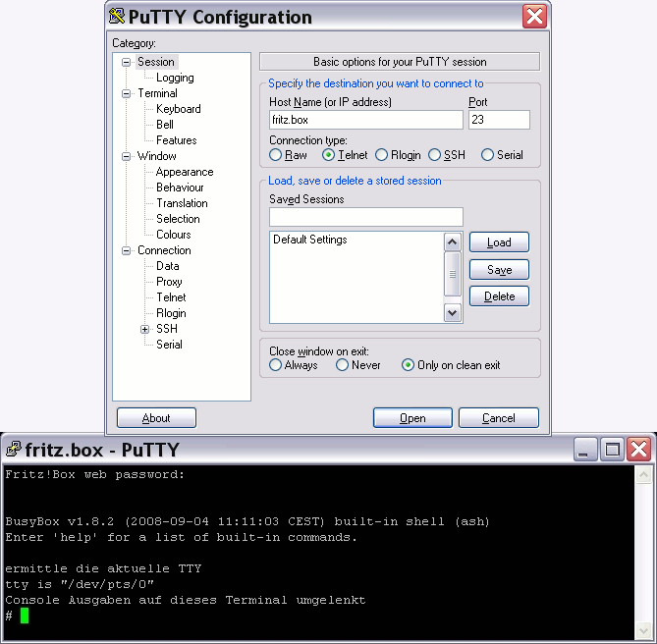Click the saved sessions scrollbar thumb
This screenshot has width=657, height=644.
coord(453,274)
